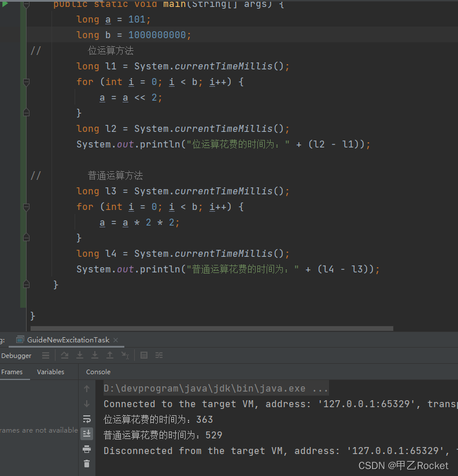
Task: Click the green Run gutter icon beside main
Action: pyautogui.click(x=5, y=4)
